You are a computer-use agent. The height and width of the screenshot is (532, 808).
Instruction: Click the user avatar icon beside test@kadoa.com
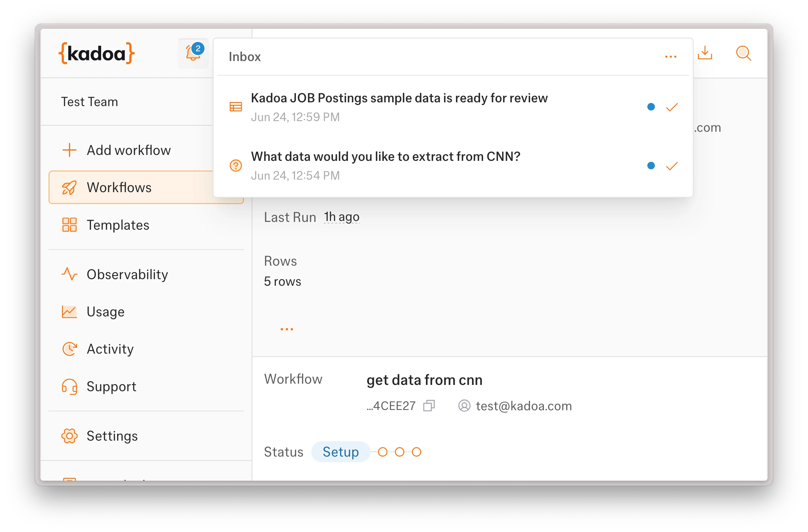[464, 406]
